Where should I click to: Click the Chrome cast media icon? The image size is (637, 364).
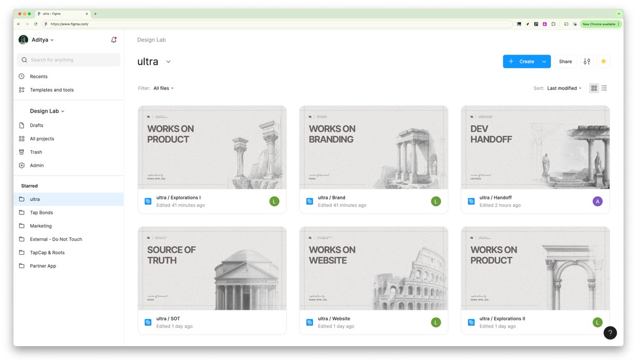point(566,24)
